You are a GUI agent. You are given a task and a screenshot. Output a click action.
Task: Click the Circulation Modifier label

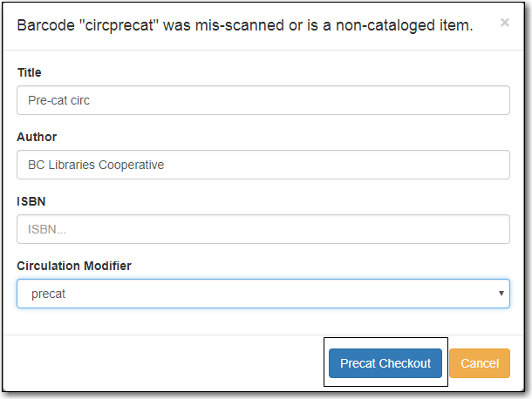(x=74, y=266)
